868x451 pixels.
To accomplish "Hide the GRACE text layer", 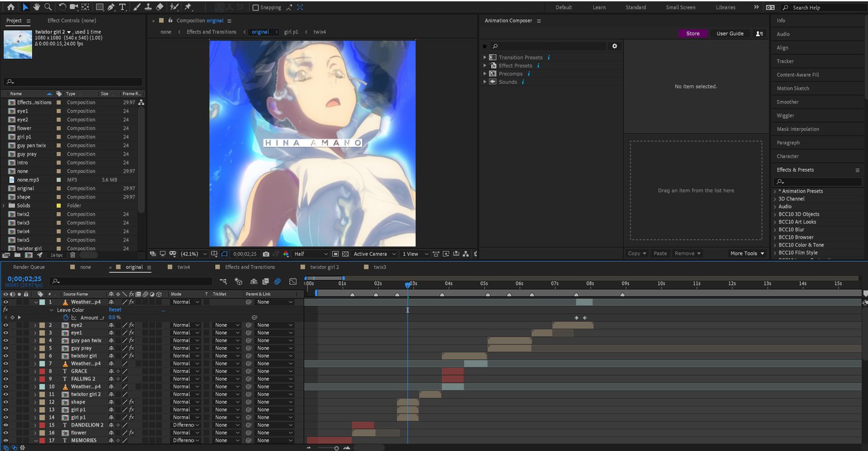I will tap(6, 371).
